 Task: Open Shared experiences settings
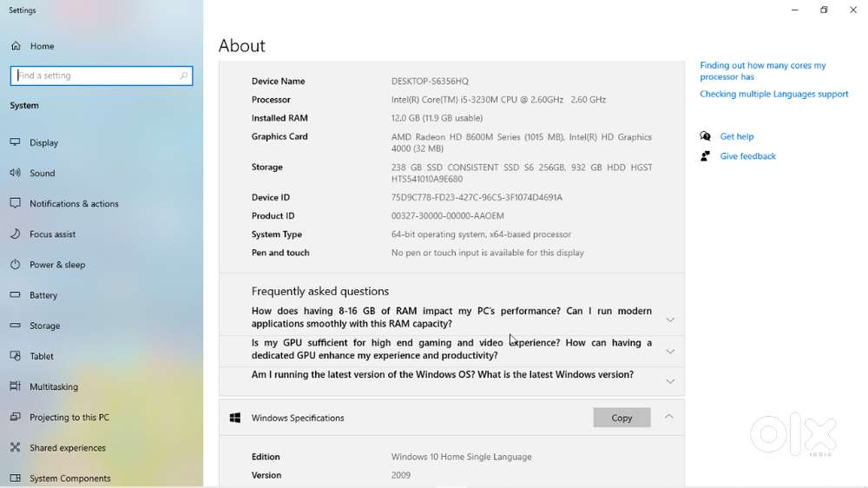pos(68,447)
